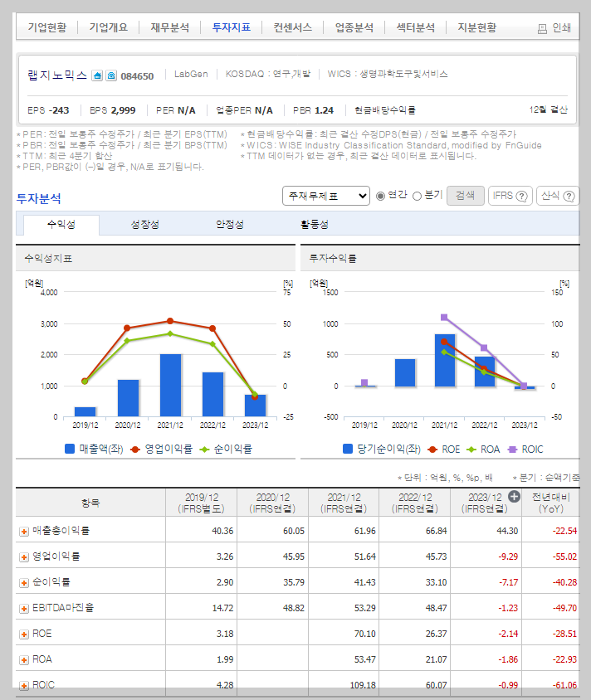591x700 pixels.
Task: Switch to the 안정성 tab
Action: tap(230, 225)
